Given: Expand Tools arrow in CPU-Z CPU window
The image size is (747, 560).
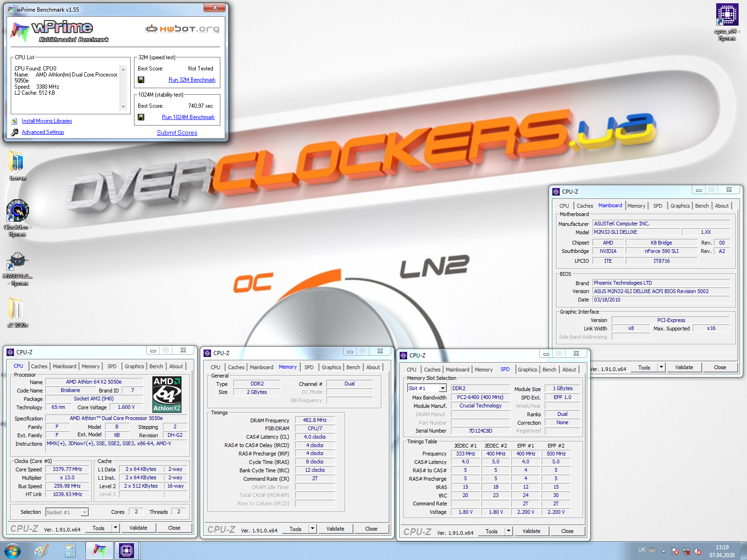Looking at the screenshot, I should coord(115,528).
